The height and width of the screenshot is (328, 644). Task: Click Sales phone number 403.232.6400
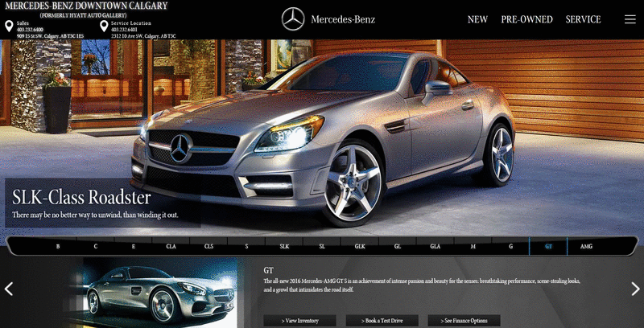point(30,30)
